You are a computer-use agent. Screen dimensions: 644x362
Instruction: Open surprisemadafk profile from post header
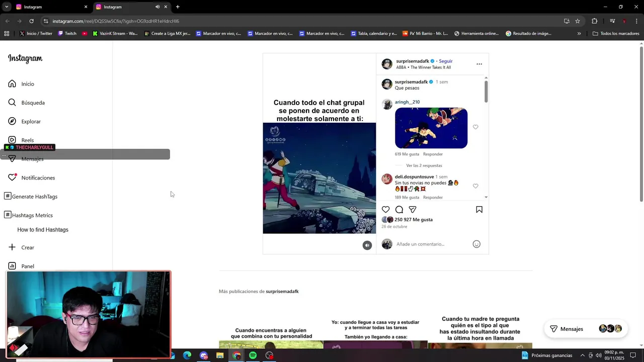pyautogui.click(x=413, y=61)
